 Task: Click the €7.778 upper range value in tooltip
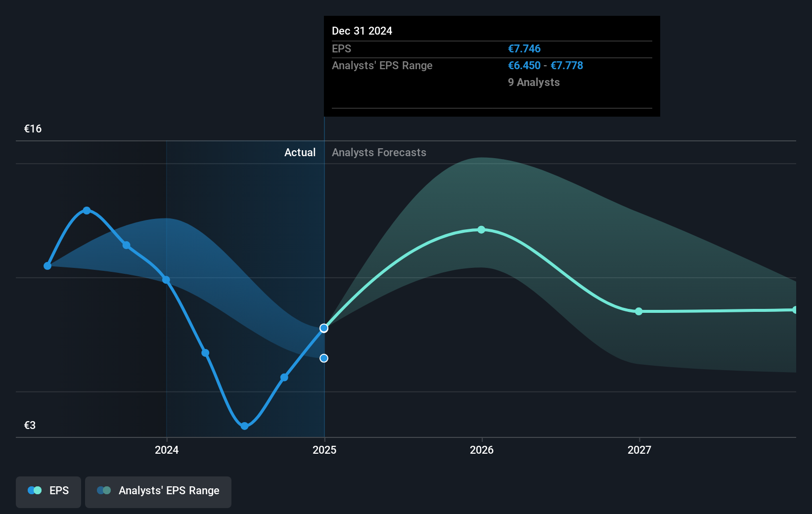pos(567,66)
